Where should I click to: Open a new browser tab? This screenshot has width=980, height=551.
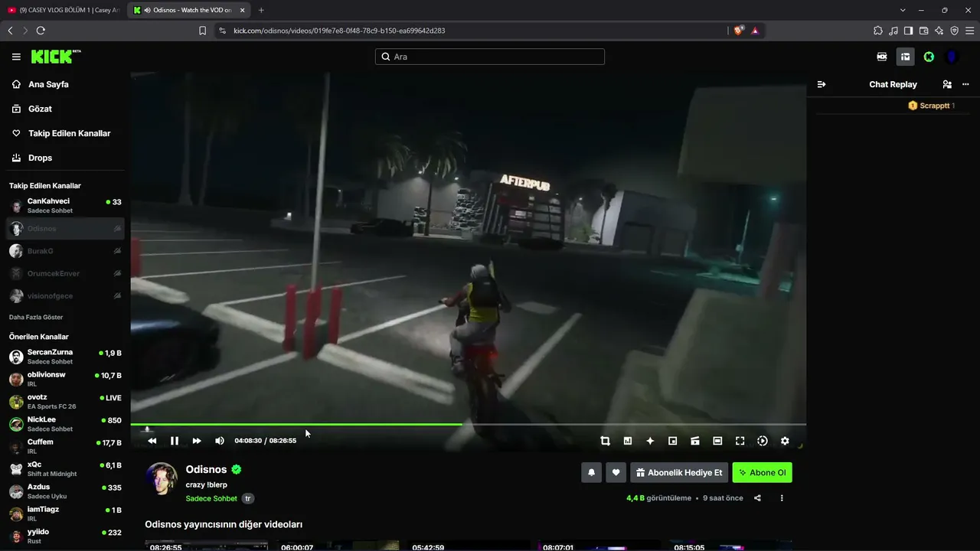[261, 10]
